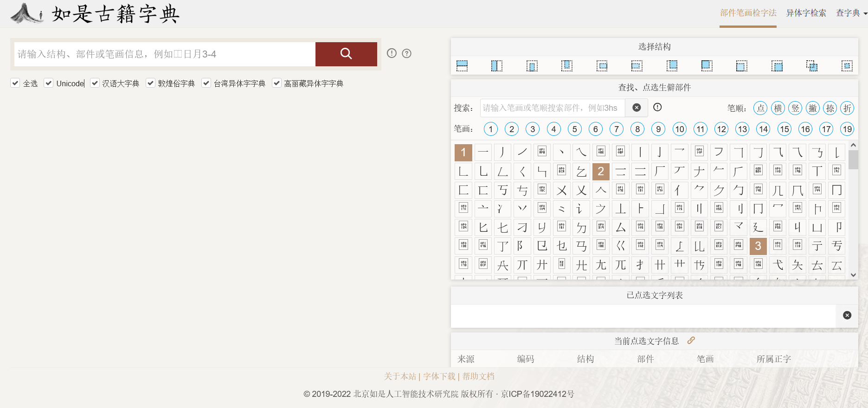Select the top-bottom structure icon
Viewport: 868px width, 408px height.
[462, 66]
